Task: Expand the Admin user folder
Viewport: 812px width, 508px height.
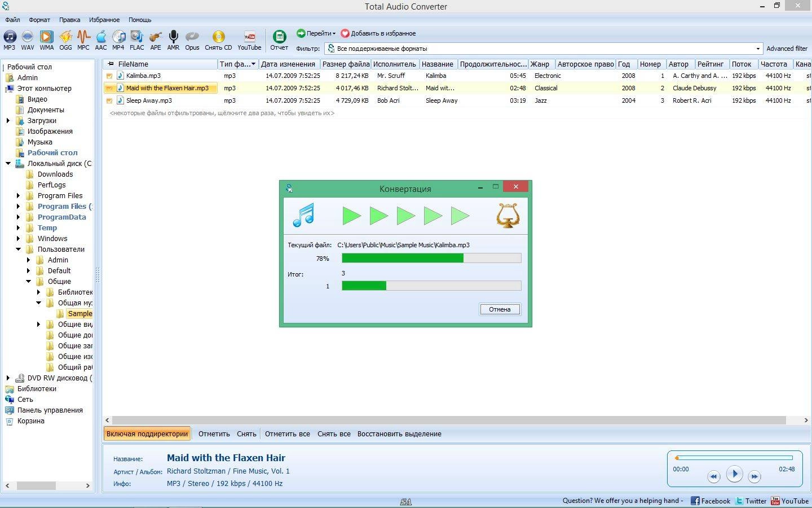Action: (28, 260)
